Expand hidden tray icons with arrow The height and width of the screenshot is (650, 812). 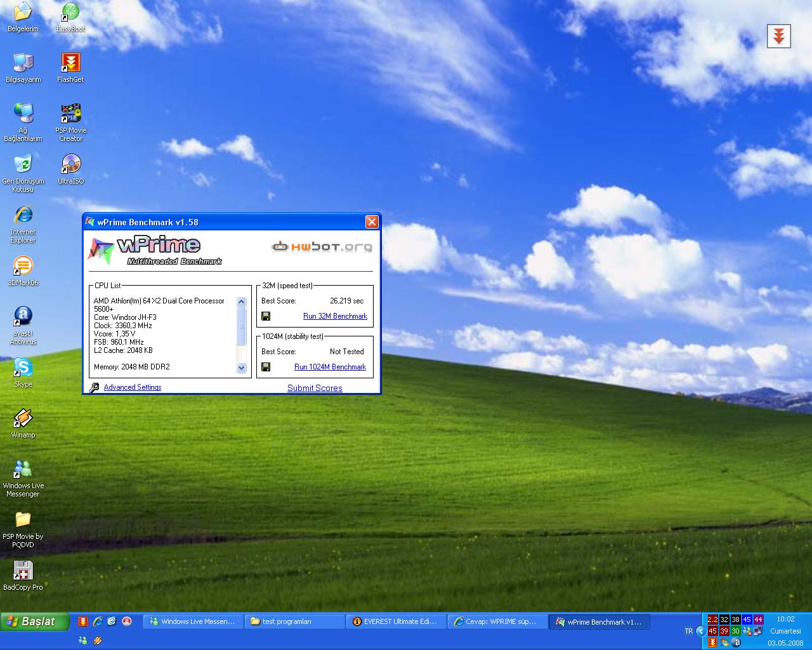701,631
